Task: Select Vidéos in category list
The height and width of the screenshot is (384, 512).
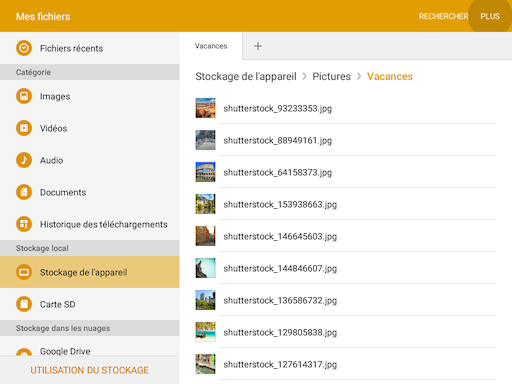Action: pos(53,128)
